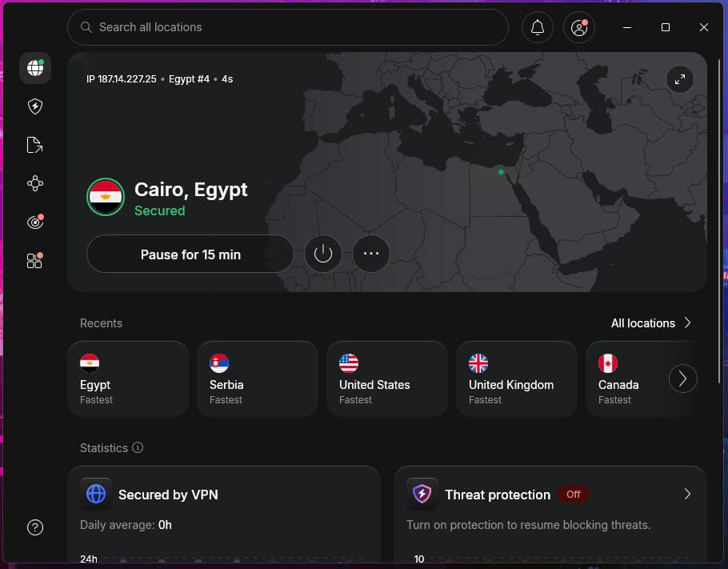The height and width of the screenshot is (569, 728).
Task: Click the Statistics section label
Action: click(104, 448)
